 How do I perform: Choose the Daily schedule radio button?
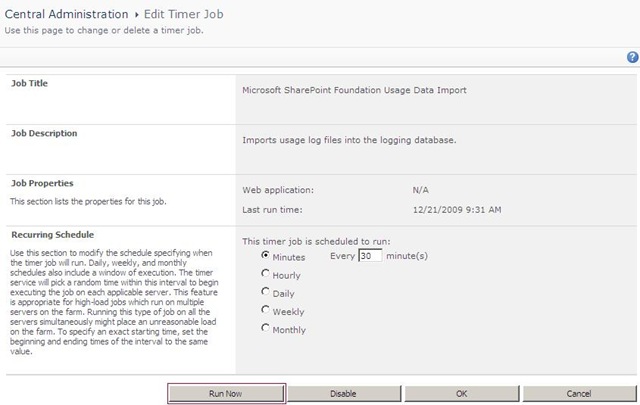coord(265,292)
